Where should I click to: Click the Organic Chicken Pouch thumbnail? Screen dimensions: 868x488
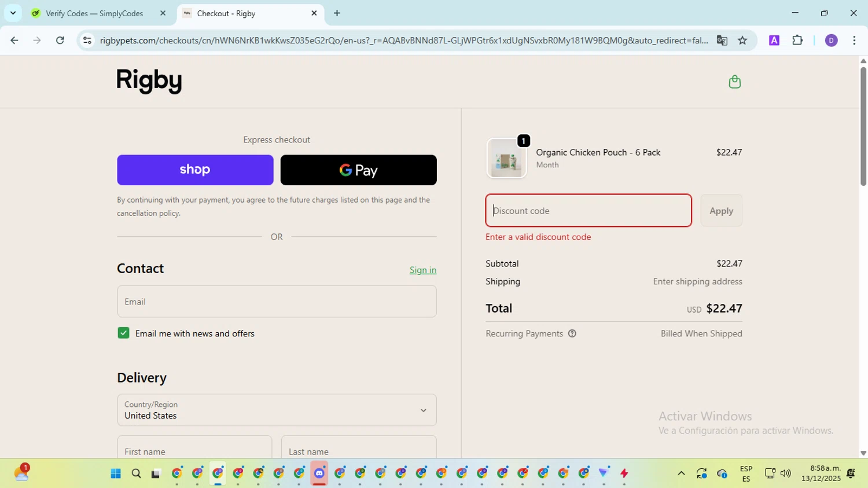tap(507, 158)
